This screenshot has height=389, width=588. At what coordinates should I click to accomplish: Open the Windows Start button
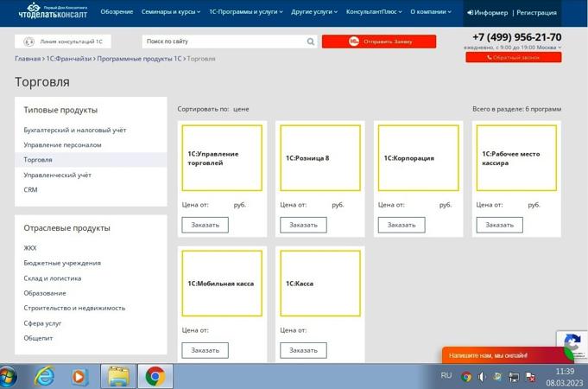click(9, 376)
